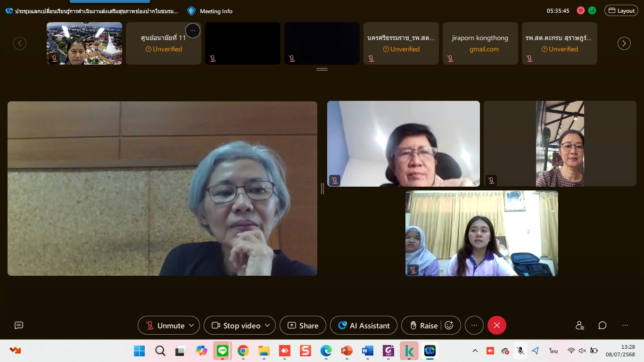Image resolution: width=644 pixels, height=362 pixels.
Task: Unmute the microphone
Action: pyautogui.click(x=165, y=325)
